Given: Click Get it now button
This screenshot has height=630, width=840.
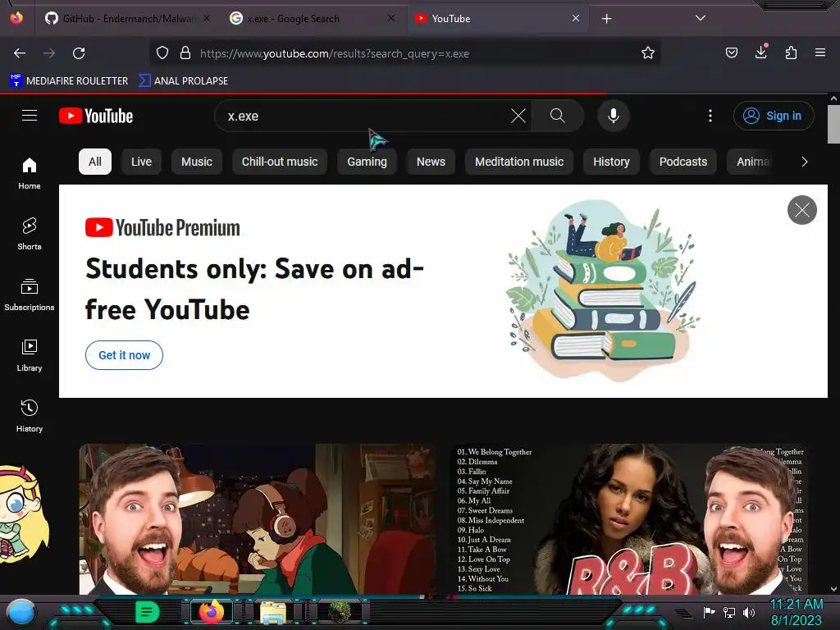Looking at the screenshot, I should click(x=125, y=355).
